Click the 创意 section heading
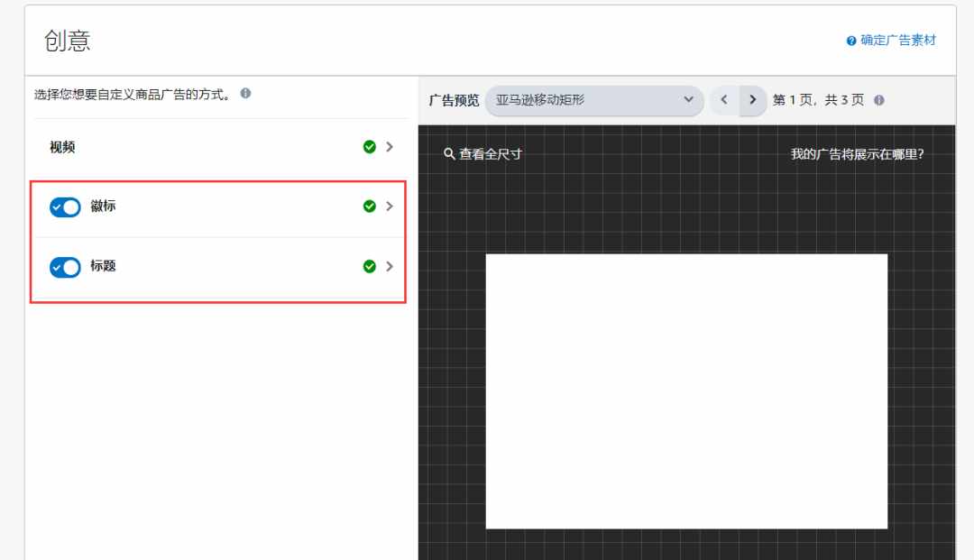Screen dimensions: 974x560 click(x=67, y=41)
